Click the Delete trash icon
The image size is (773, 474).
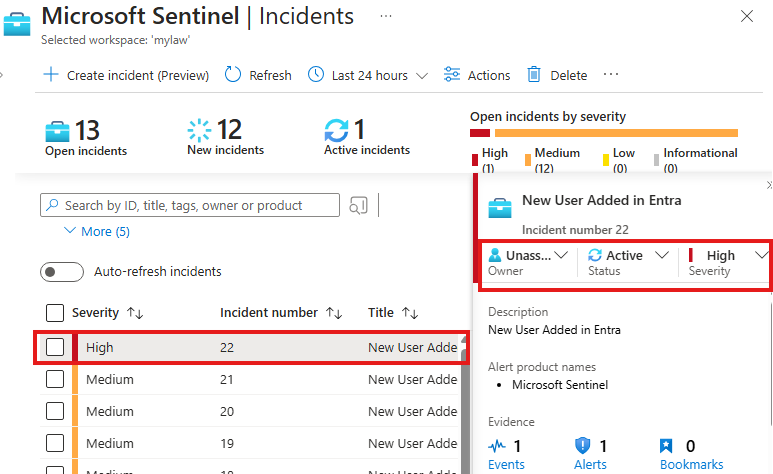pos(534,75)
